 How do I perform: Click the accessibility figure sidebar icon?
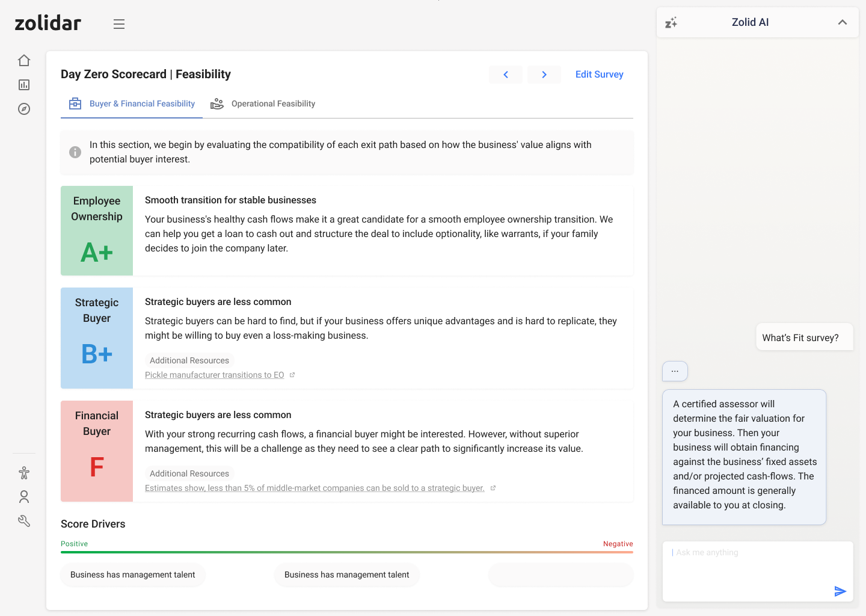(x=24, y=473)
